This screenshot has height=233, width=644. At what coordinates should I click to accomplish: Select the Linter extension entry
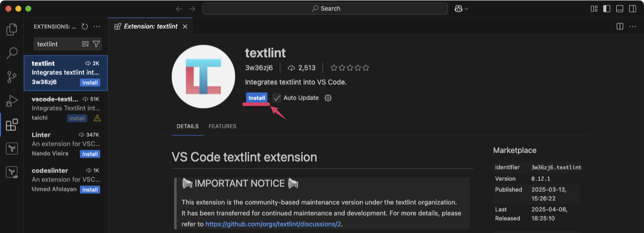pyautogui.click(x=65, y=144)
